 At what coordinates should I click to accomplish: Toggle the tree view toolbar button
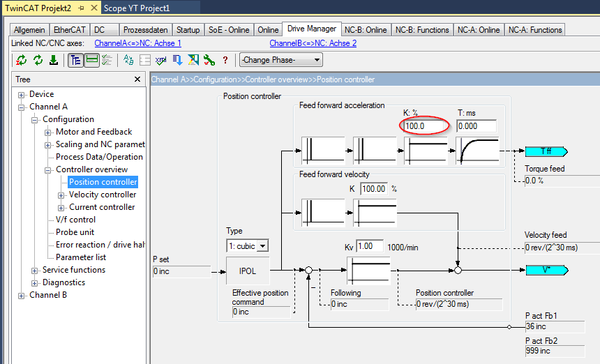point(76,60)
